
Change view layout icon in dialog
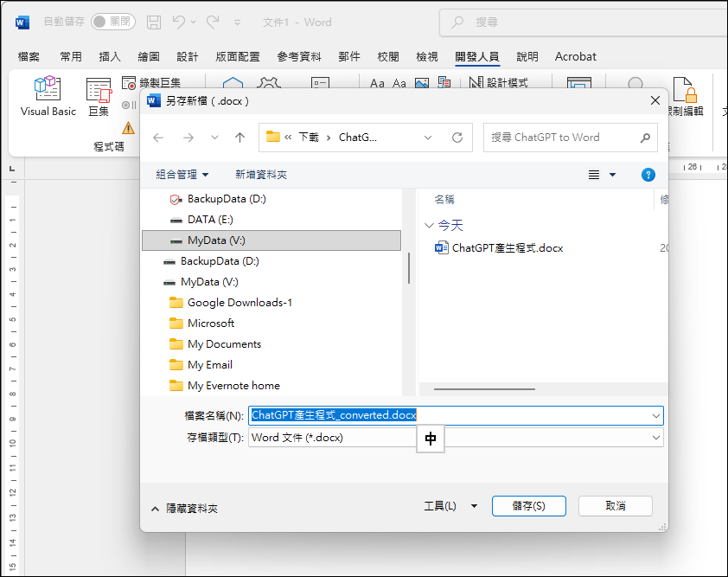[x=594, y=175]
